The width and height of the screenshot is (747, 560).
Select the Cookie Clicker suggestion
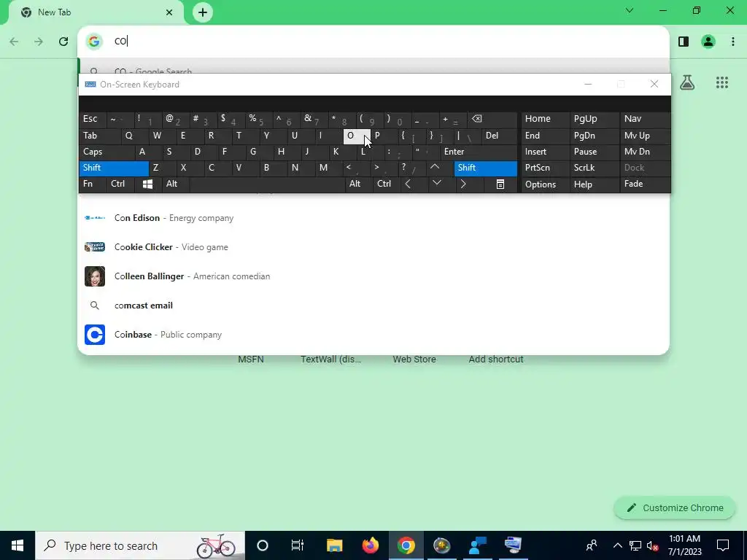click(x=373, y=247)
